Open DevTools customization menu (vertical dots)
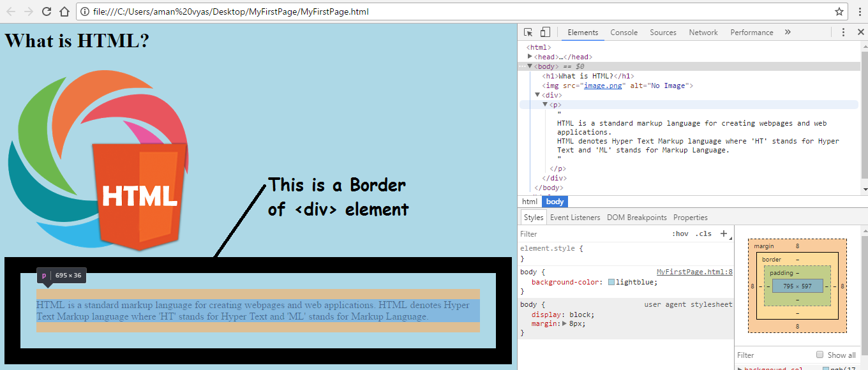The width and height of the screenshot is (868, 370). (844, 31)
